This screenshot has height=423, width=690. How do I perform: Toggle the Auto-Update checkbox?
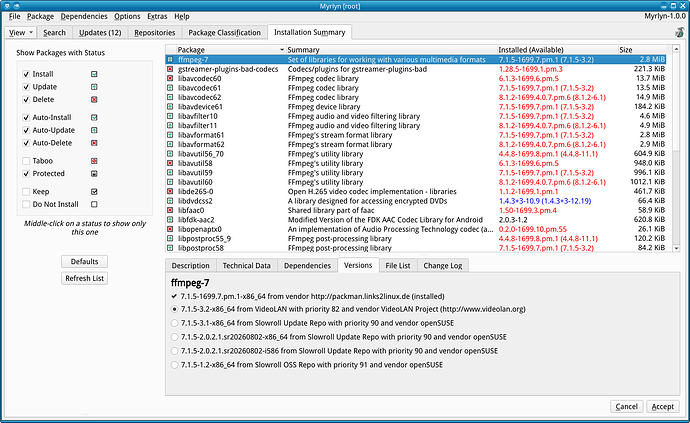click(26, 130)
